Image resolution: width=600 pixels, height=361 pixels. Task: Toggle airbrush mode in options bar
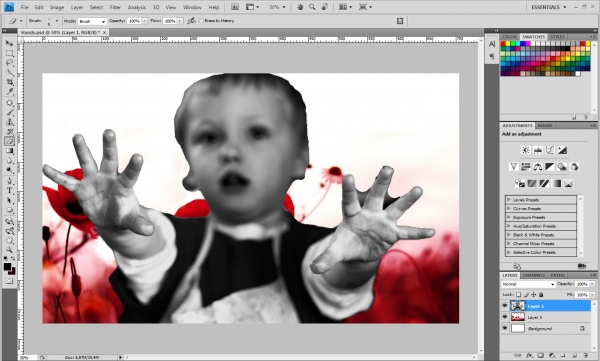(191, 21)
